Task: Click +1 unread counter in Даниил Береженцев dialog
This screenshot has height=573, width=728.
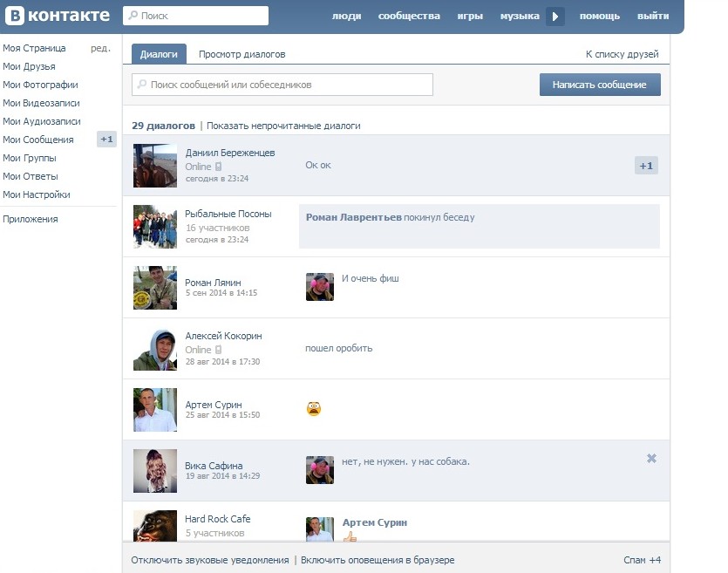Action: [646, 166]
